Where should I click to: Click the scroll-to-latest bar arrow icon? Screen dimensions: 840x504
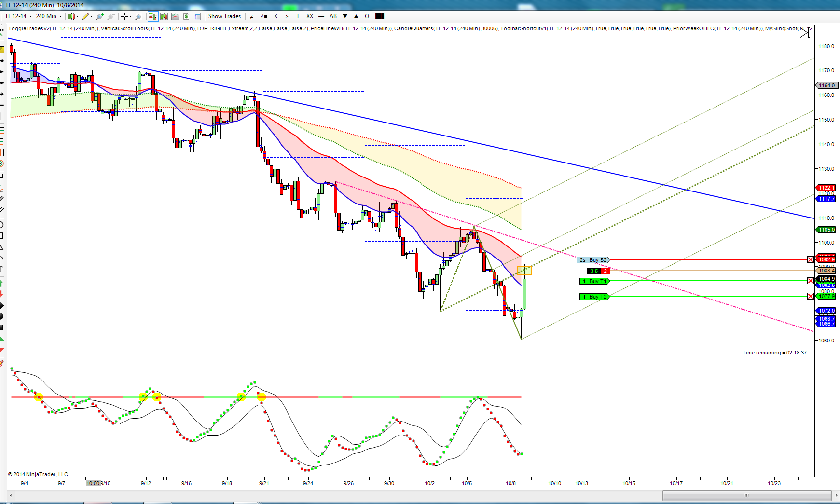[805, 32]
